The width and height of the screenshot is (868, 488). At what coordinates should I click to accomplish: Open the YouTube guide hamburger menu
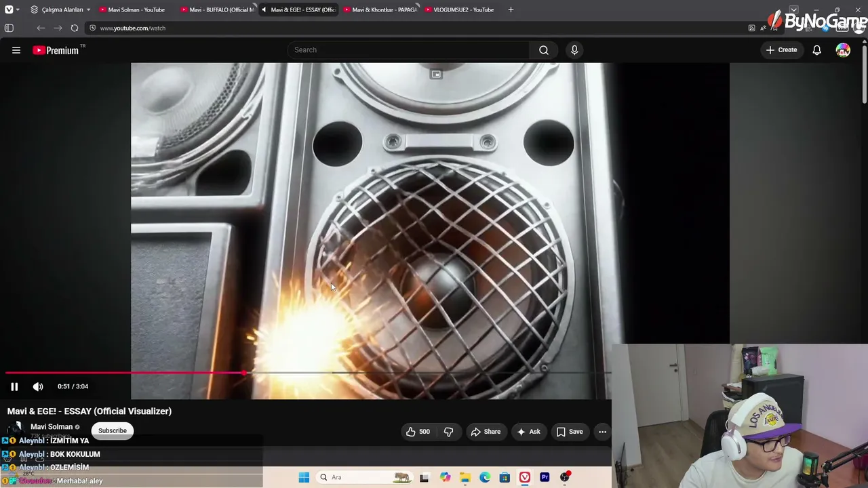click(16, 50)
